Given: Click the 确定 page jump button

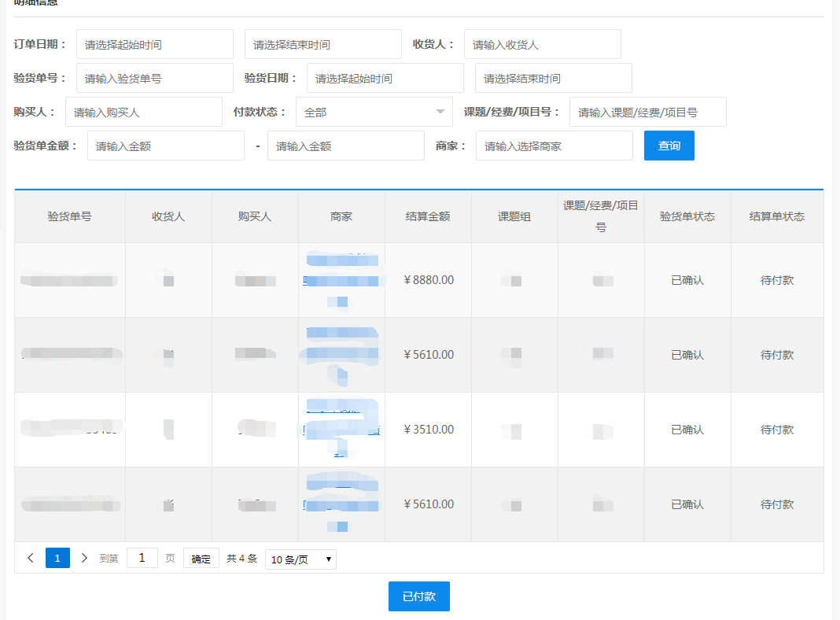Looking at the screenshot, I should [201, 559].
